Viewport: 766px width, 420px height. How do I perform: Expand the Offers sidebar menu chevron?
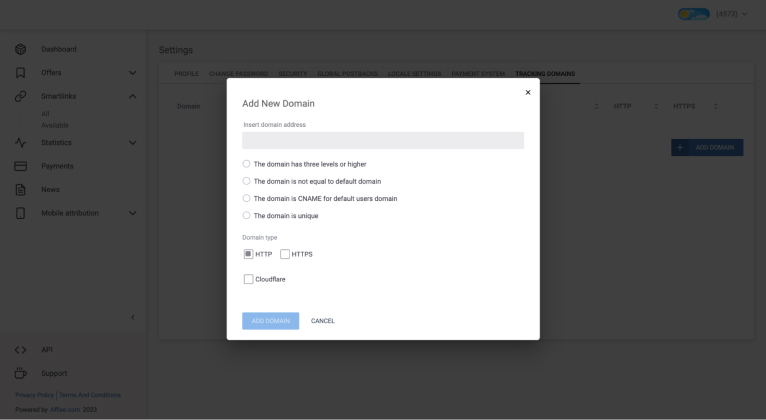pos(132,72)
